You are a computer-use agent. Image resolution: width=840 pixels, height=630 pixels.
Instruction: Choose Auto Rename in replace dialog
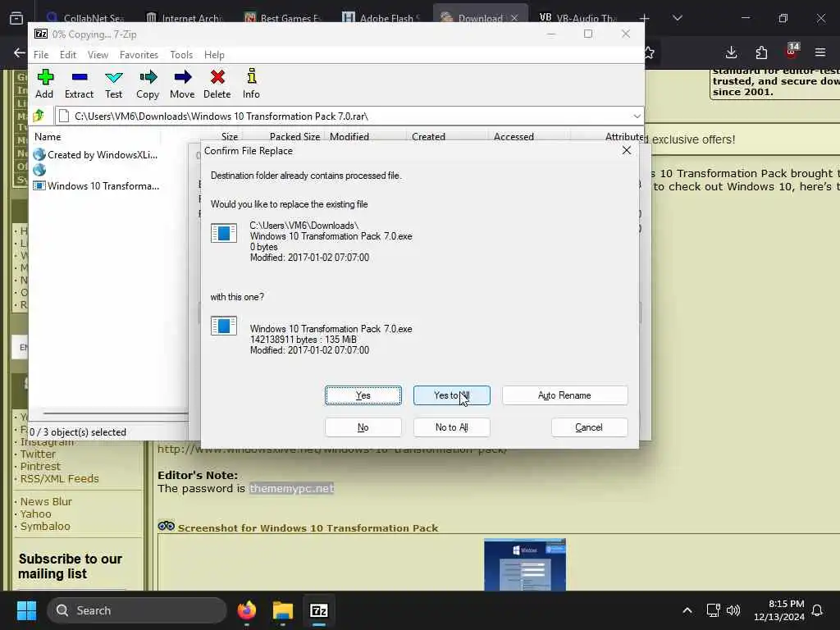(564, 395)
